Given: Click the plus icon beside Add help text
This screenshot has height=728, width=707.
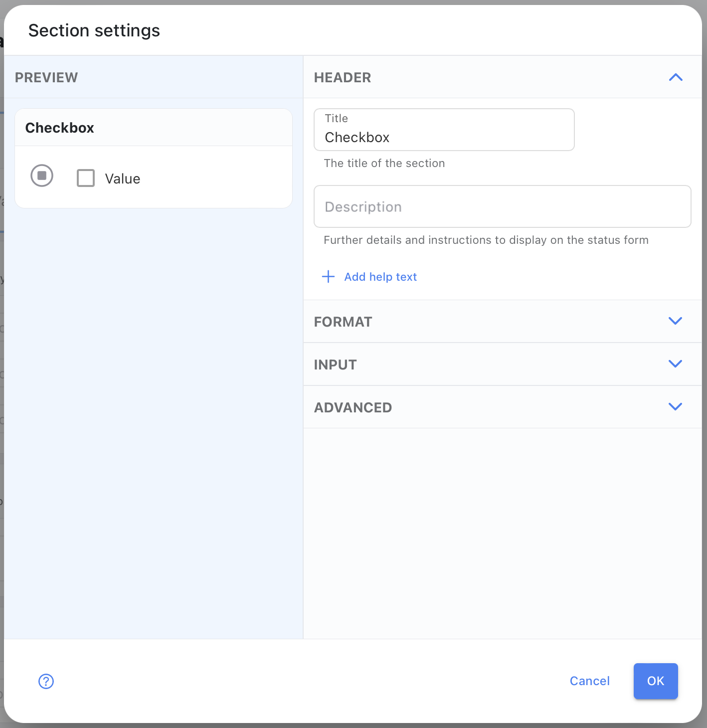Looking at the screenshot, I should tap(328, 277).
